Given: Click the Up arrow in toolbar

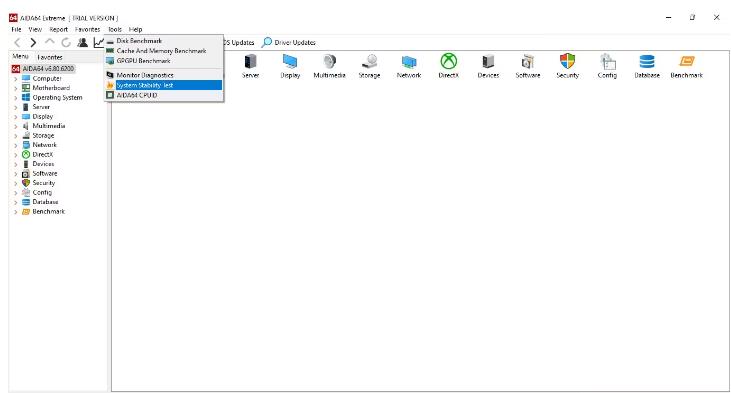Looking at the screenshot, I should coord(49,42).
